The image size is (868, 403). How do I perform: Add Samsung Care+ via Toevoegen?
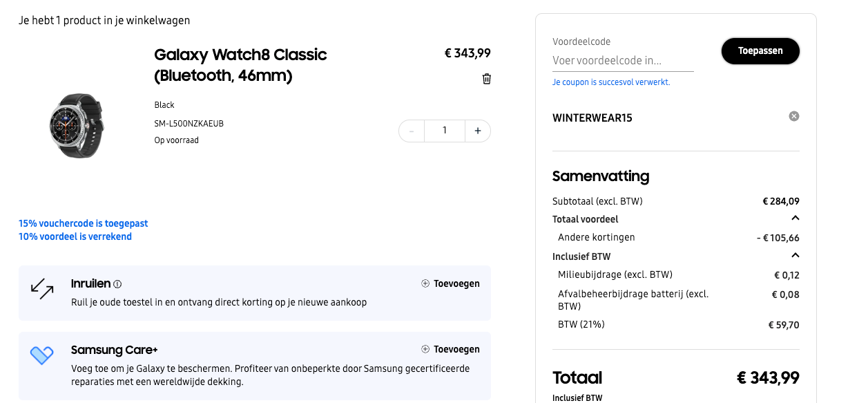pyautogui.click(x=457, y=349)
